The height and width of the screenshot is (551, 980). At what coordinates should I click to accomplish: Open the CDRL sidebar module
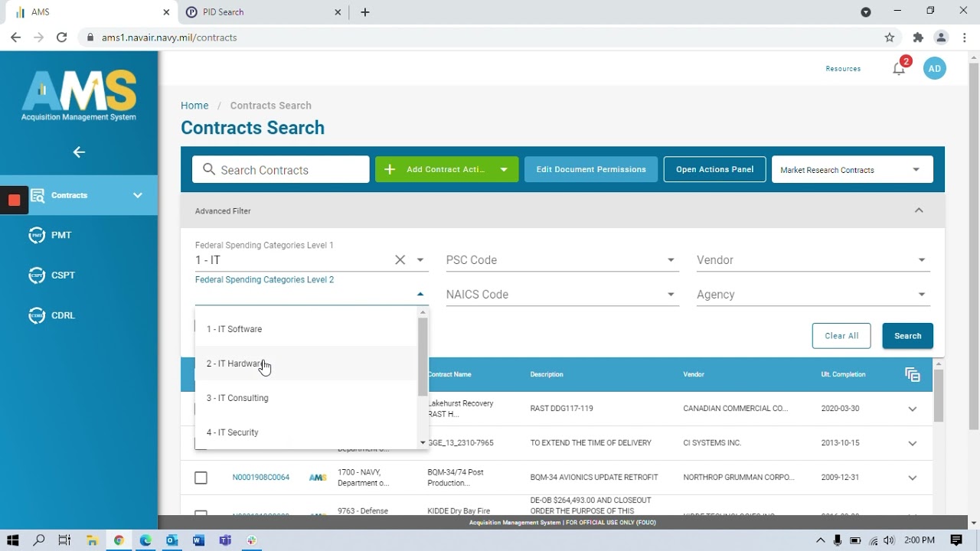point(51,315)
